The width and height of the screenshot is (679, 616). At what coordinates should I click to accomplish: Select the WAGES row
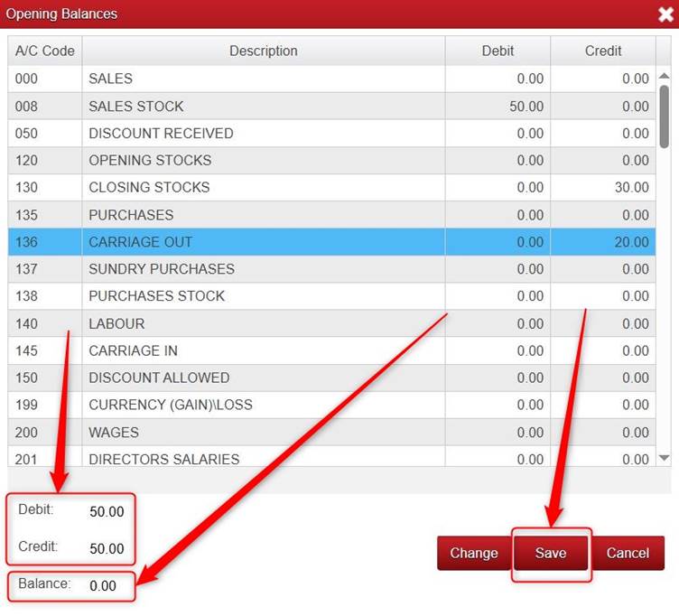[331, 433]
